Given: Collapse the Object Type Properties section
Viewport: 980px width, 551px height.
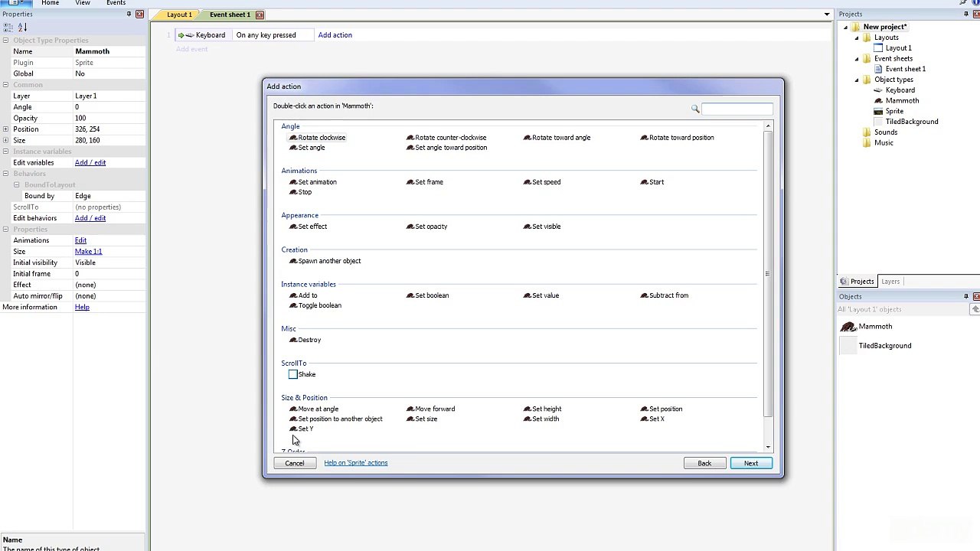Looking at the screenshot, I should click(x=5, y=41).
